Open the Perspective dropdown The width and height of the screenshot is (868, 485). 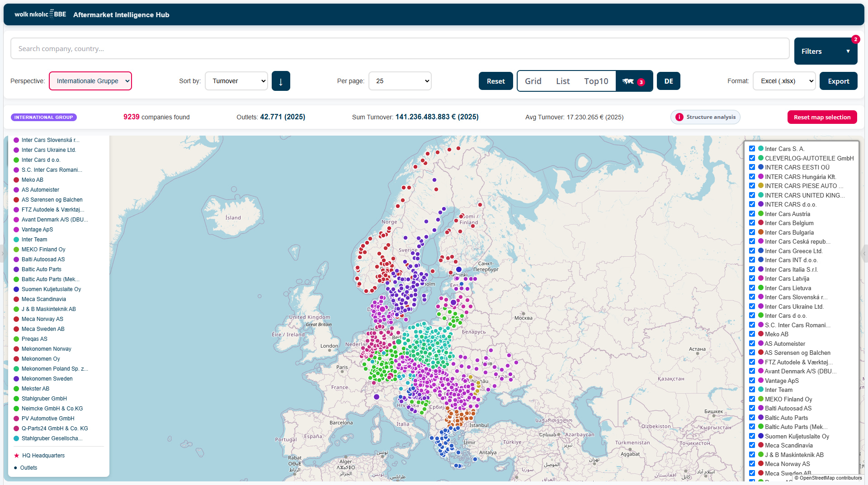pos(90,81)
